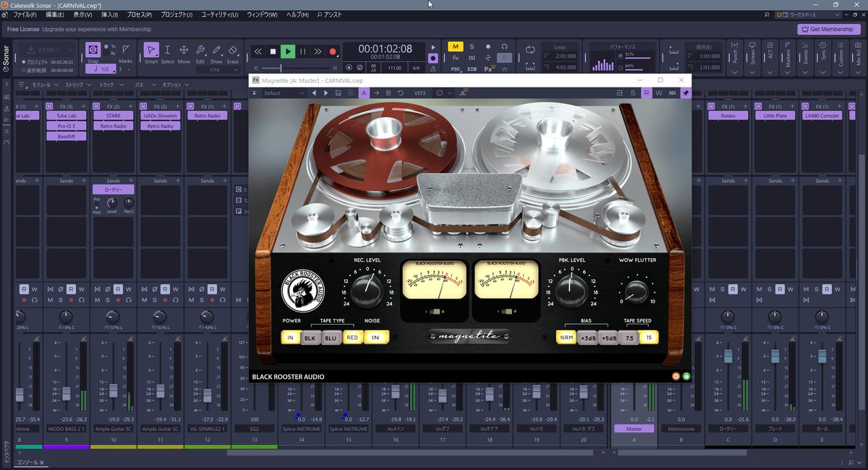
Task: Click the Loop toggle icon
Action: (530, 49)
